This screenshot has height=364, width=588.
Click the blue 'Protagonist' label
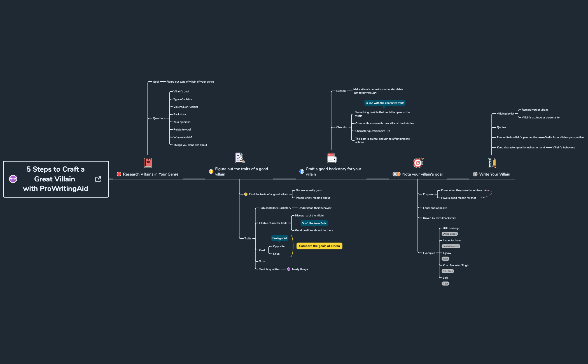[x=280, y=238]
